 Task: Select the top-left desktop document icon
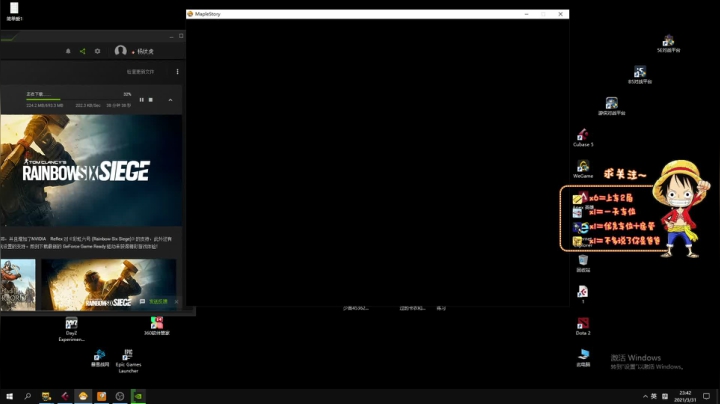(14, 11)
